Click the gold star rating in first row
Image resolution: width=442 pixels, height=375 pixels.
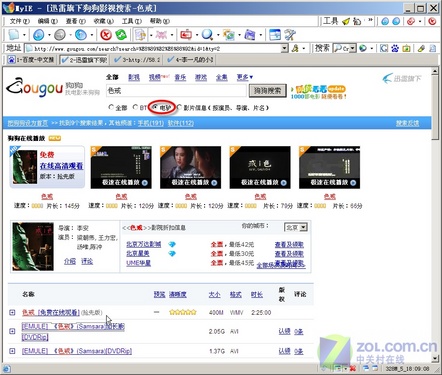183,312
